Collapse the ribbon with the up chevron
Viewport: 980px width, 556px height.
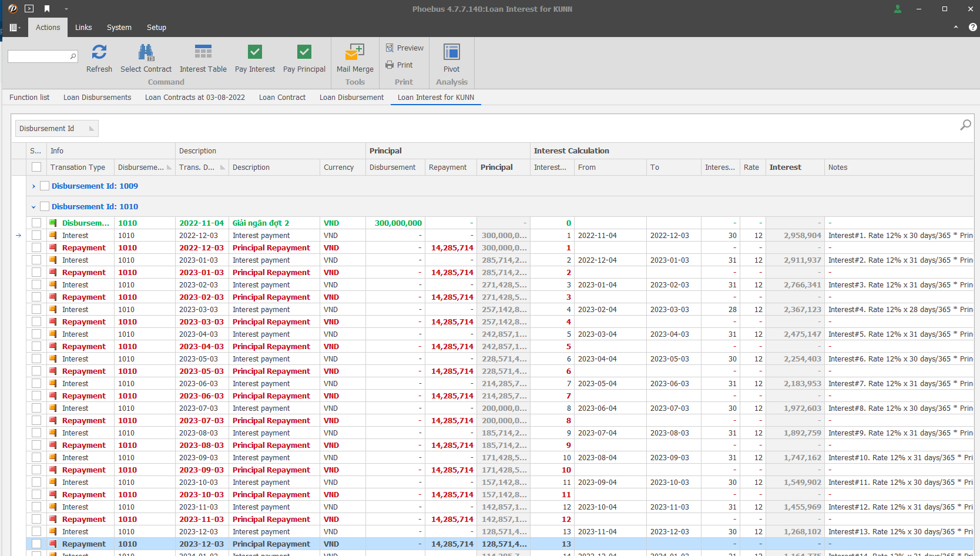pos(956,27)
